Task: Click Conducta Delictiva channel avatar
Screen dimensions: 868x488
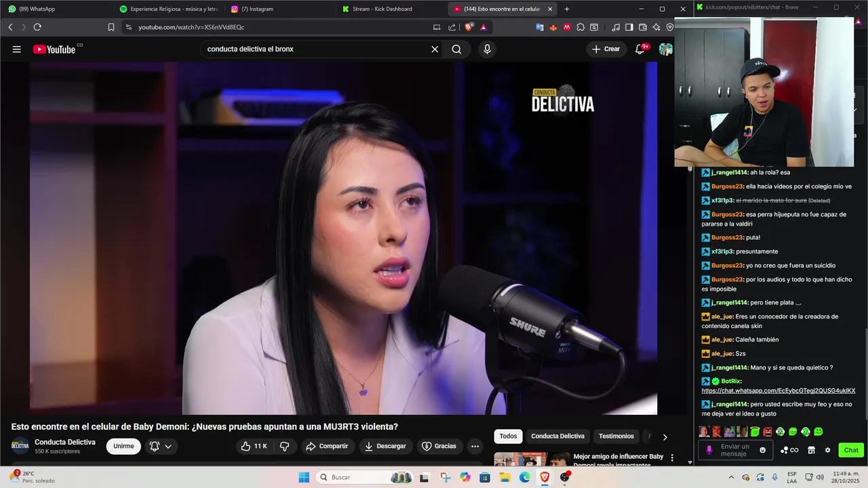Action: (20, 446)
